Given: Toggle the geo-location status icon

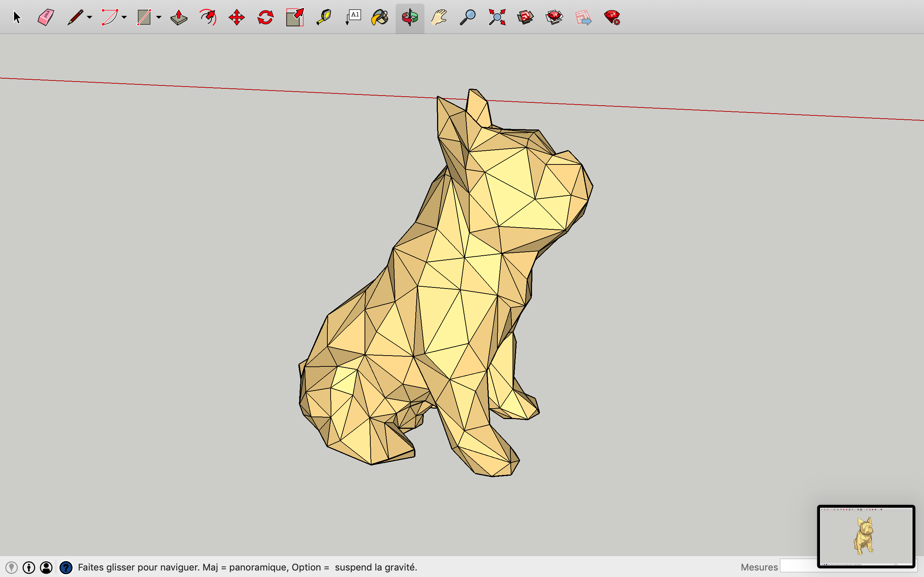Looking at the screenshot, I should pyautogui.click(x=12, y=568).
